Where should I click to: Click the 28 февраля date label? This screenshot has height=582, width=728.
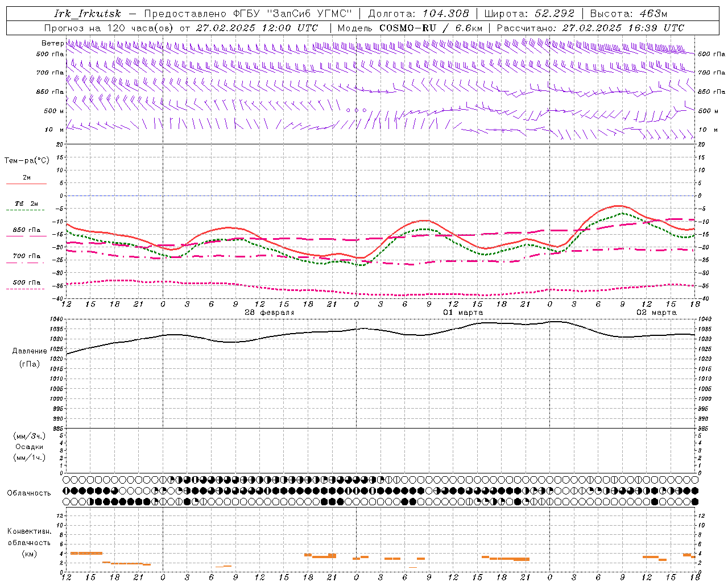pyautogui.click(x=270, y=313)
